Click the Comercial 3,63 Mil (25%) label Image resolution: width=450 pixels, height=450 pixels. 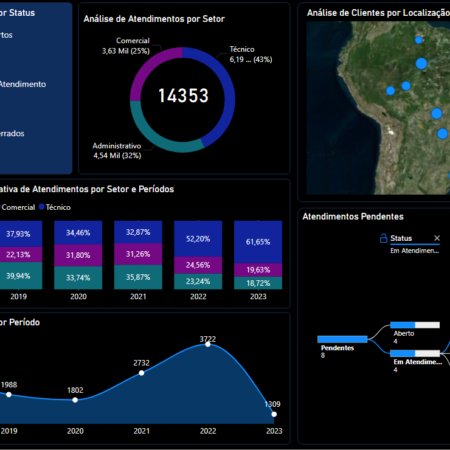[126, 46]
